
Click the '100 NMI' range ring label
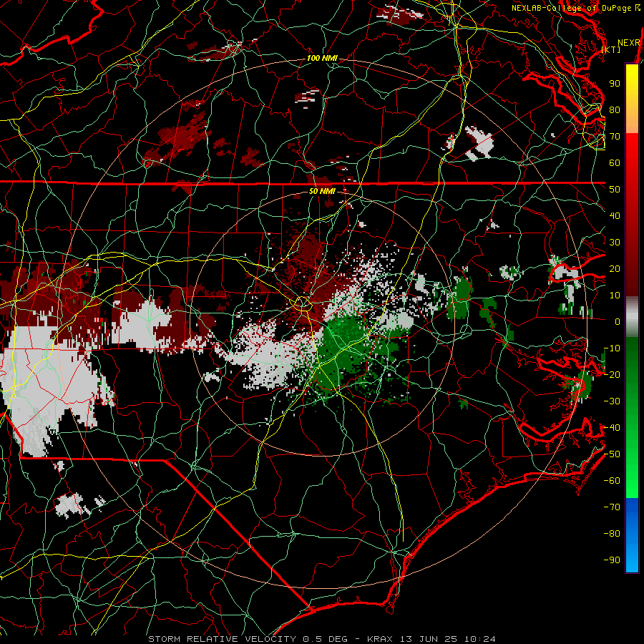pyautogui.click(x=322, y=59)
